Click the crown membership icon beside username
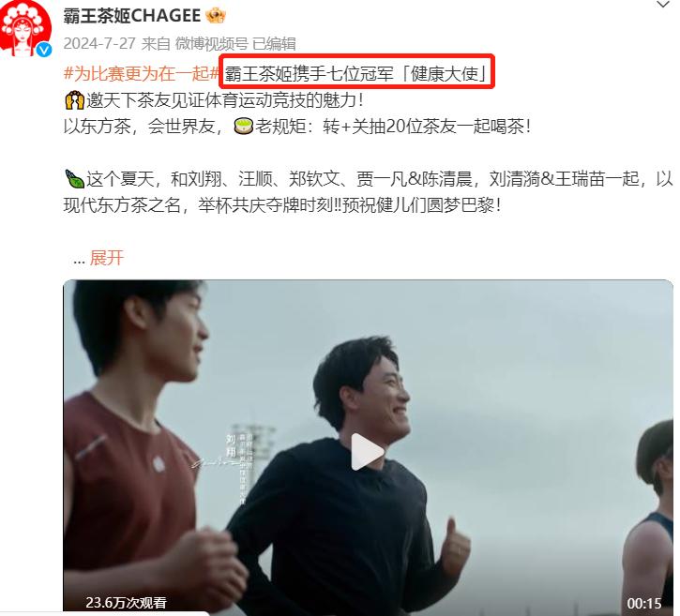 [x=216, y=16]
